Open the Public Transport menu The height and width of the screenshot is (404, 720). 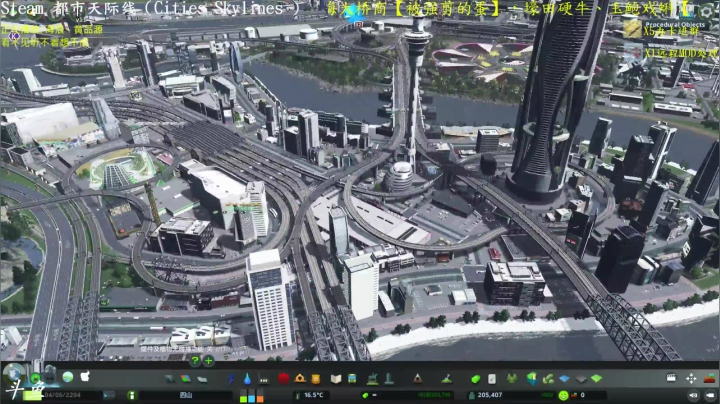pos(352,379)
